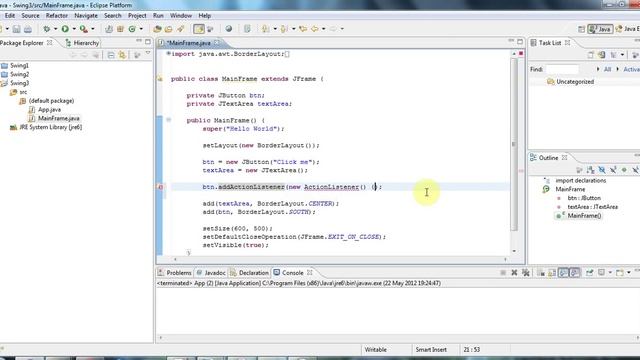
Task: Click Remove All Terminated Launches in Console
Action: [526, 273]
